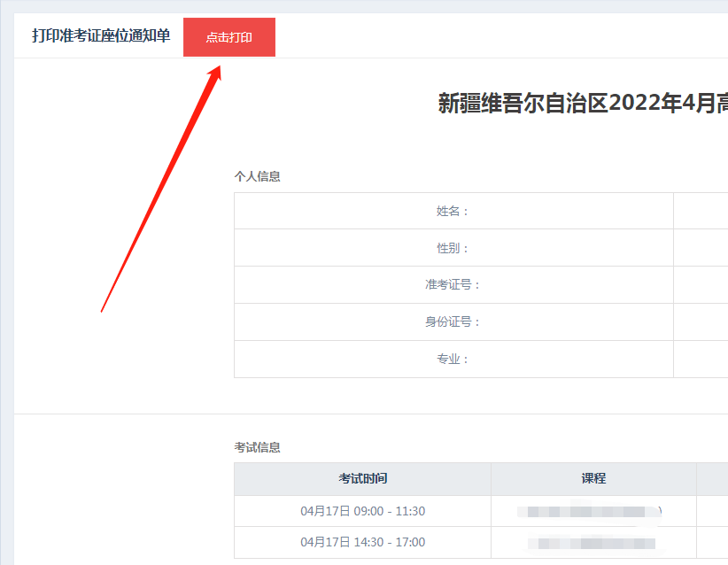
Task: Click the empty value cell beside 姓名
Action: coord(701,211)
